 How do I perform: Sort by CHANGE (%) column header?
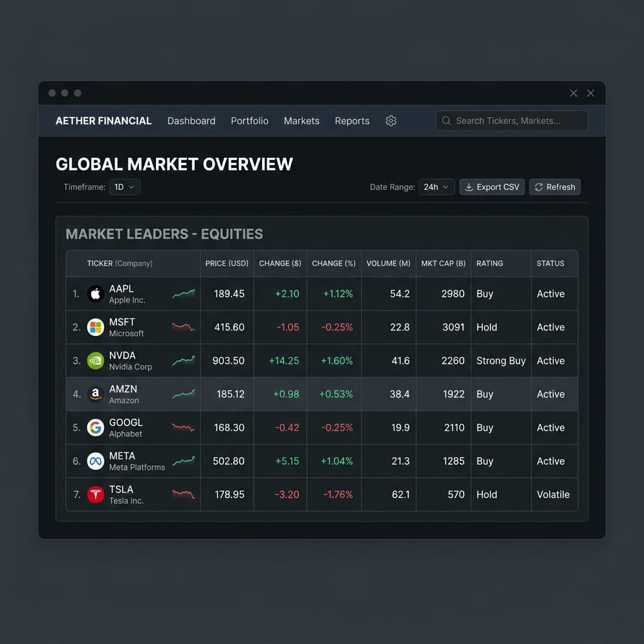(334, 264)
